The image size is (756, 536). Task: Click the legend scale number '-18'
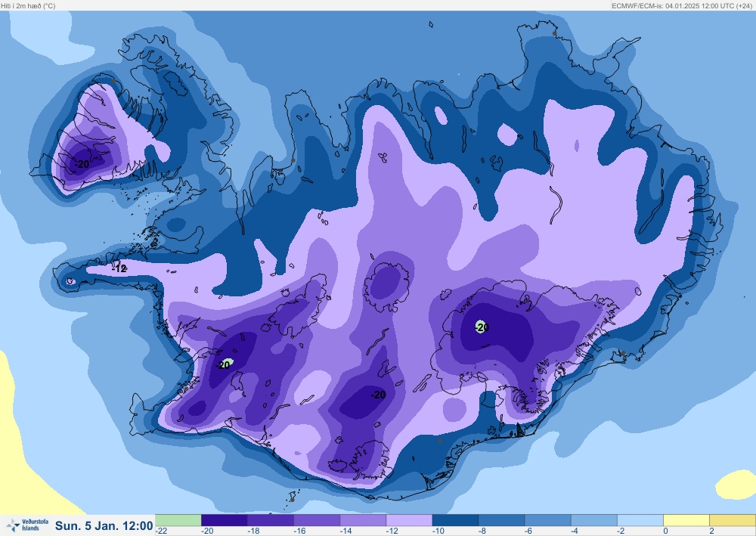(253, 531)
